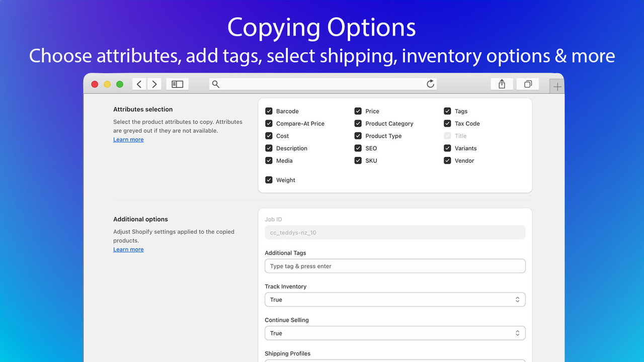Image resolution: width=644 pixels, height=362 pixels.
Task: Deselect the Compare-At Price attribute
Action: [269, 123]
